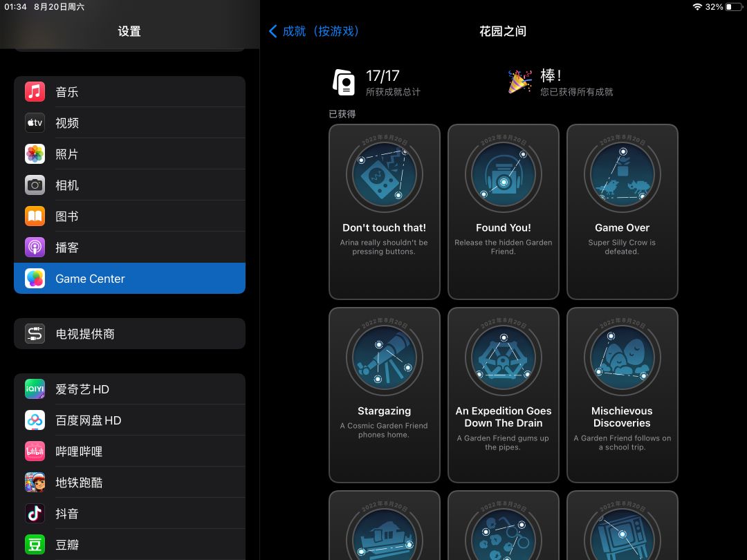
Task: Tap the Camera app icon
Action: coord(35,185)
